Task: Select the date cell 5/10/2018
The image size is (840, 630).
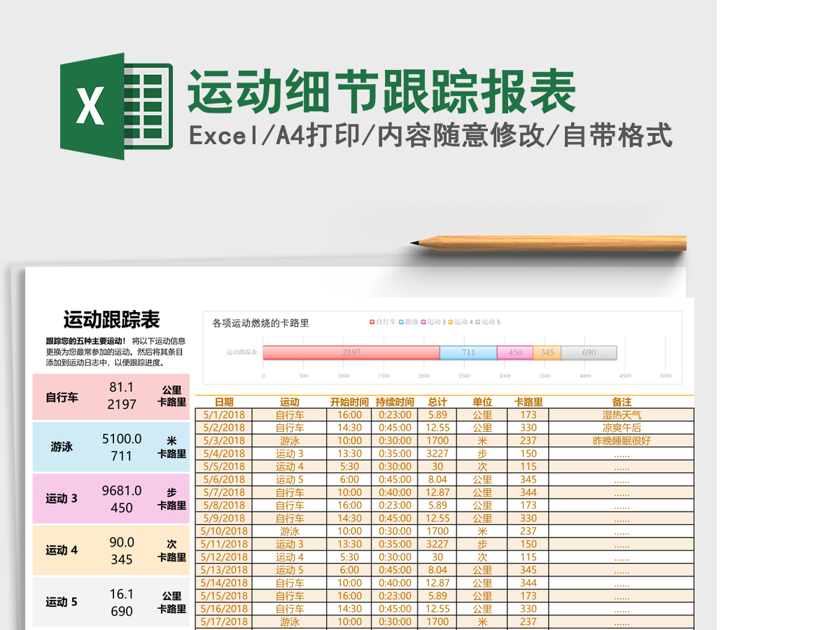Action: click(224, 531)
